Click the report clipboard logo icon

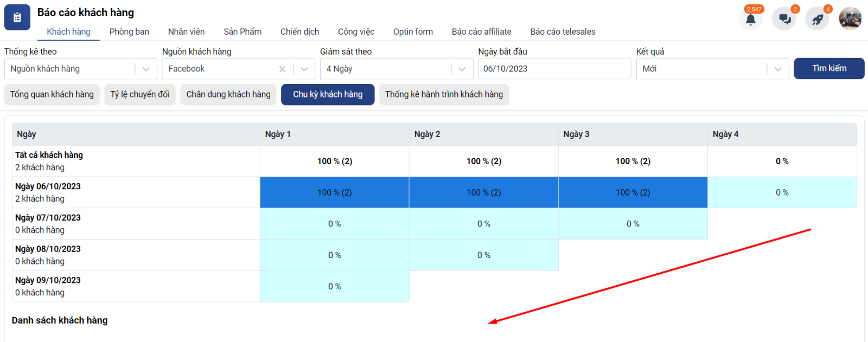pos(17,18)
